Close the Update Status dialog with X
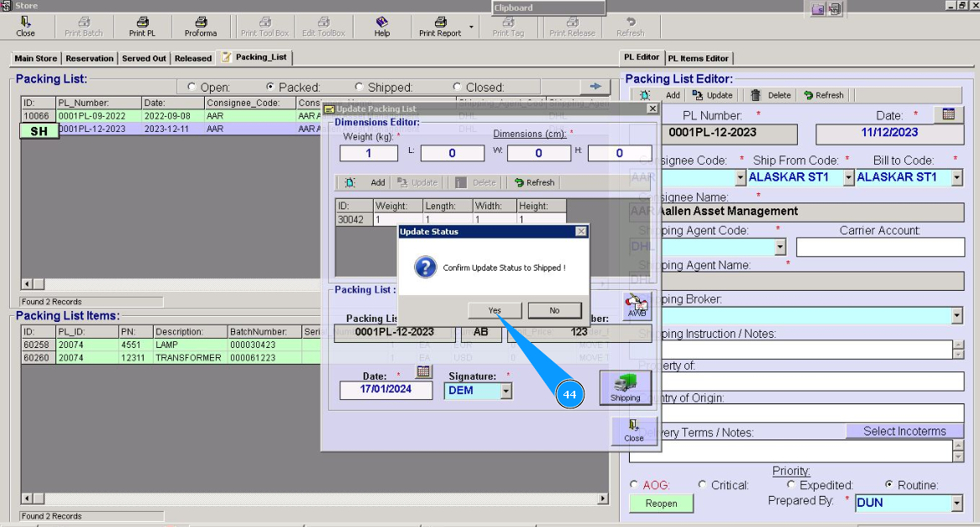The image size is (980, 532). coord(580,231)
